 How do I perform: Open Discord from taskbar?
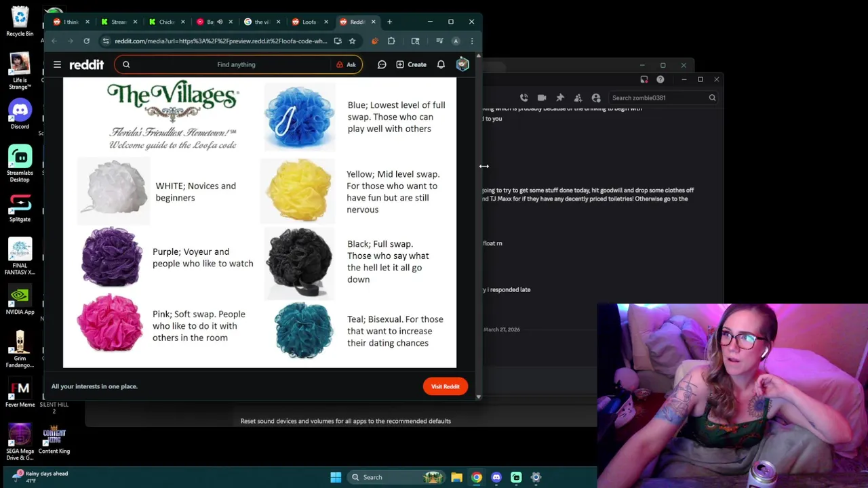496,477
